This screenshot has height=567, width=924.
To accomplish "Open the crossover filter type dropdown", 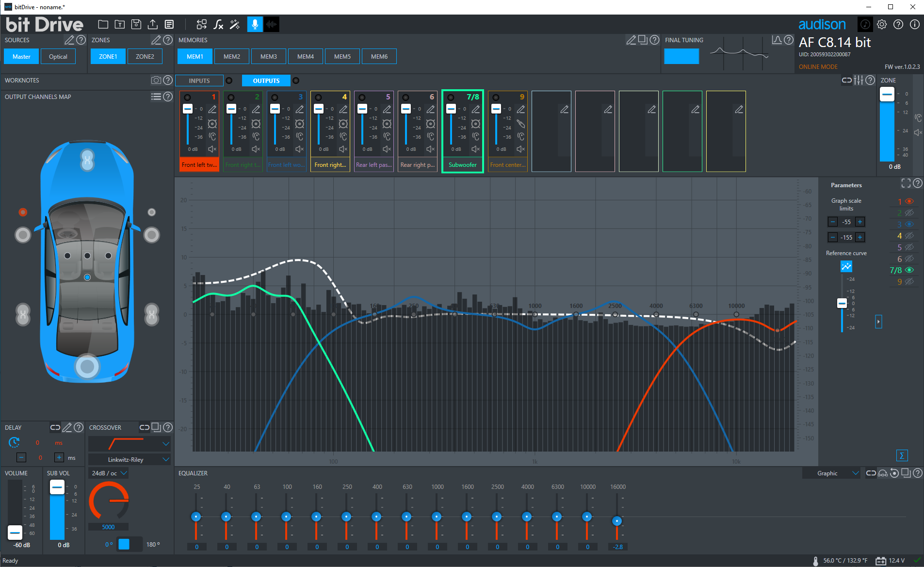I will point(129,444).
